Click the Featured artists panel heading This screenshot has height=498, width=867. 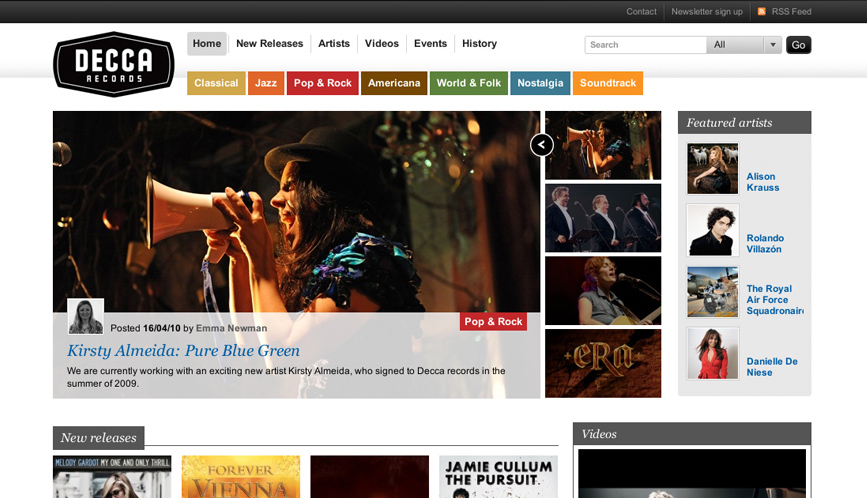[x=744, y=123]
